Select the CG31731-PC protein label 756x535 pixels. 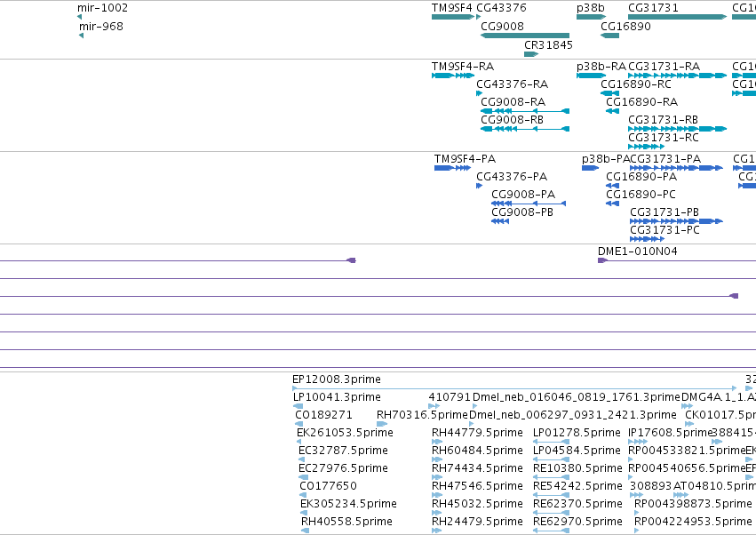[x=664, y=230]
